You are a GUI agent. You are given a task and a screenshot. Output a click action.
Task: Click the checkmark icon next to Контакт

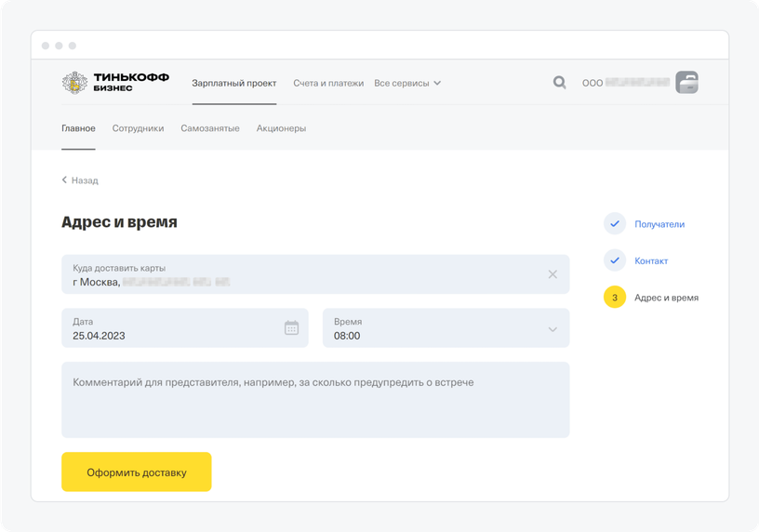pos(614,261)
